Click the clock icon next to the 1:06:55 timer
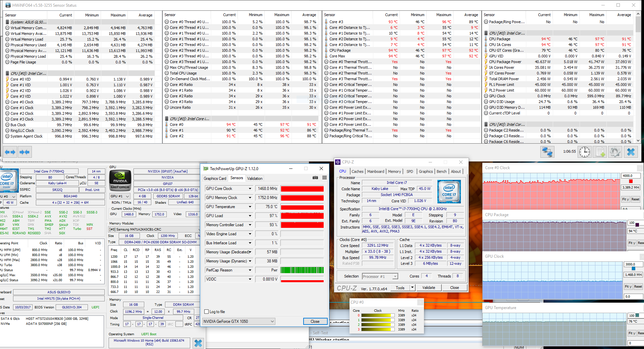Viewport: 644px width, 349px height. 585,152
